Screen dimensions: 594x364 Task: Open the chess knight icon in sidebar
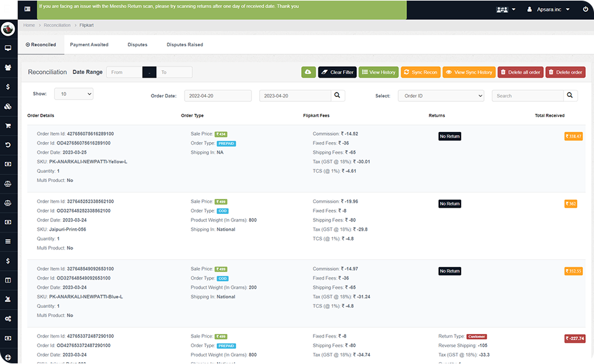coord(8,300)
